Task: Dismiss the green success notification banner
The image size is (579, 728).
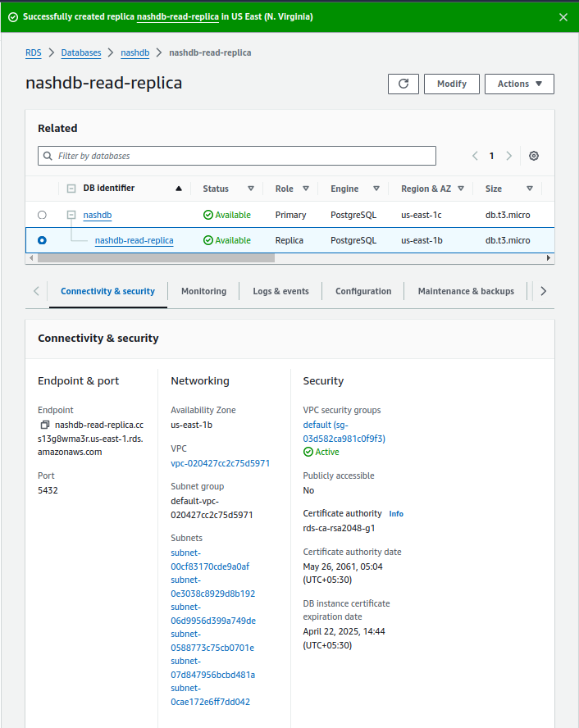Action: click(x=563, y=16)
